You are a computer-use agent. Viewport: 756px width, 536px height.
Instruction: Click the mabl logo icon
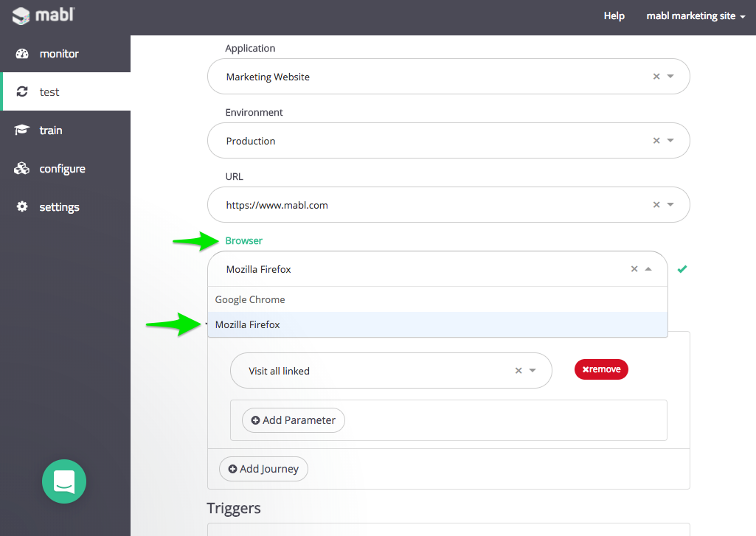coord(21,16)
